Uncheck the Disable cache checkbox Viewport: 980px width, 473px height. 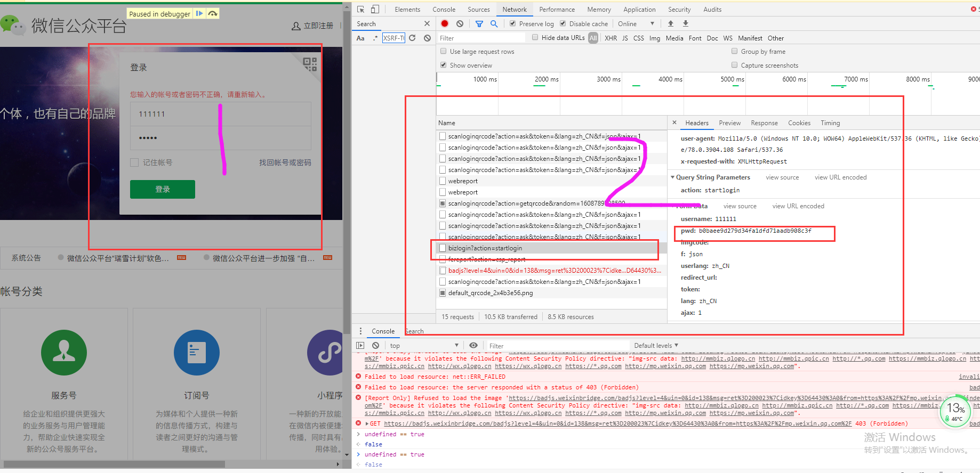click(563, 23)
